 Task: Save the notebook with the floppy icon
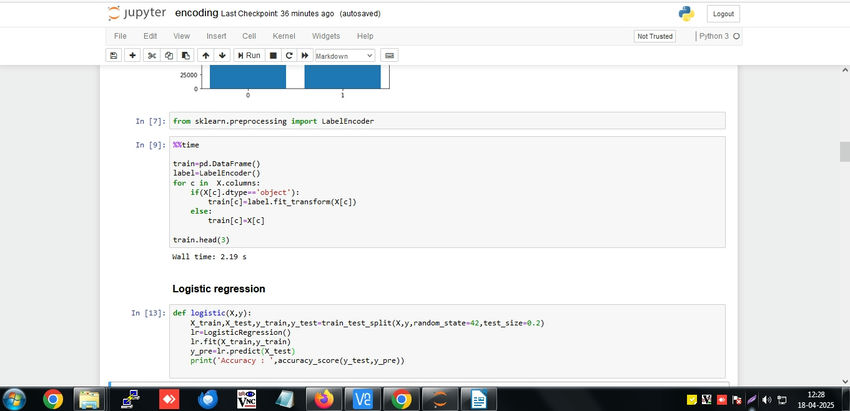pos(113,55)
